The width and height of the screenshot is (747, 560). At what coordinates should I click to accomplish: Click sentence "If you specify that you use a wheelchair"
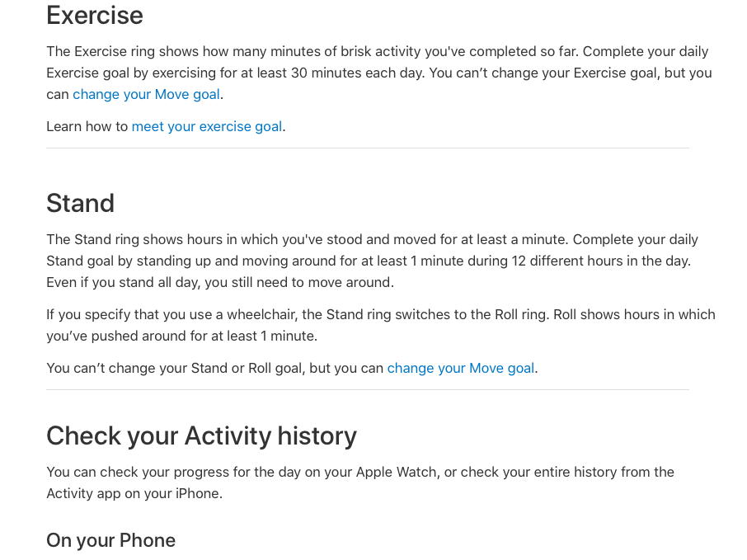click(x=381, y=325)
